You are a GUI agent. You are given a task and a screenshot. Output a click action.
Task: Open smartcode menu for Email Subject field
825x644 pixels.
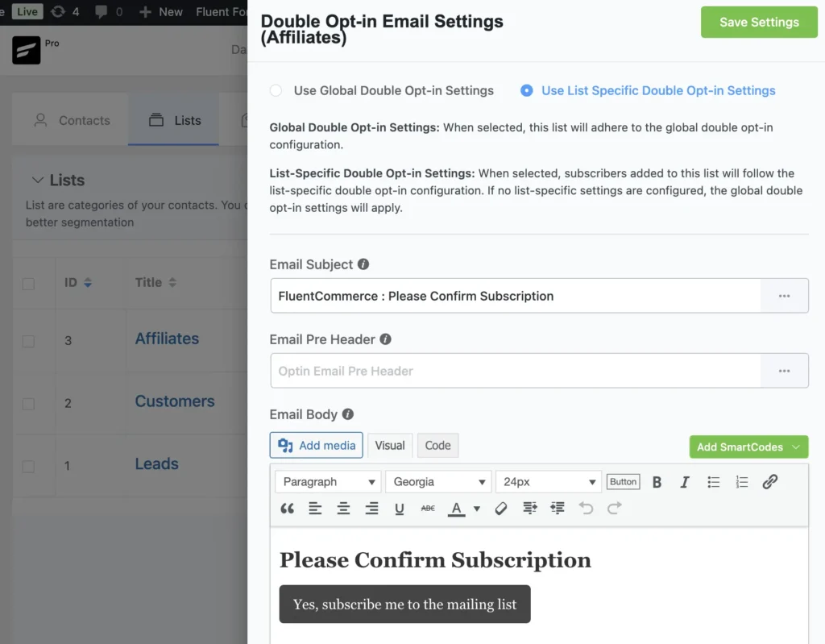coord(785,296)
